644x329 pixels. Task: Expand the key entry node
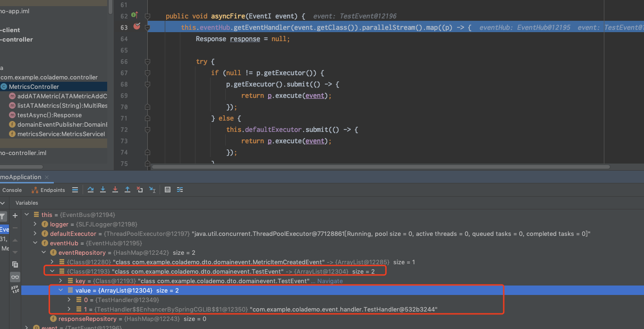tap(60, 281)
